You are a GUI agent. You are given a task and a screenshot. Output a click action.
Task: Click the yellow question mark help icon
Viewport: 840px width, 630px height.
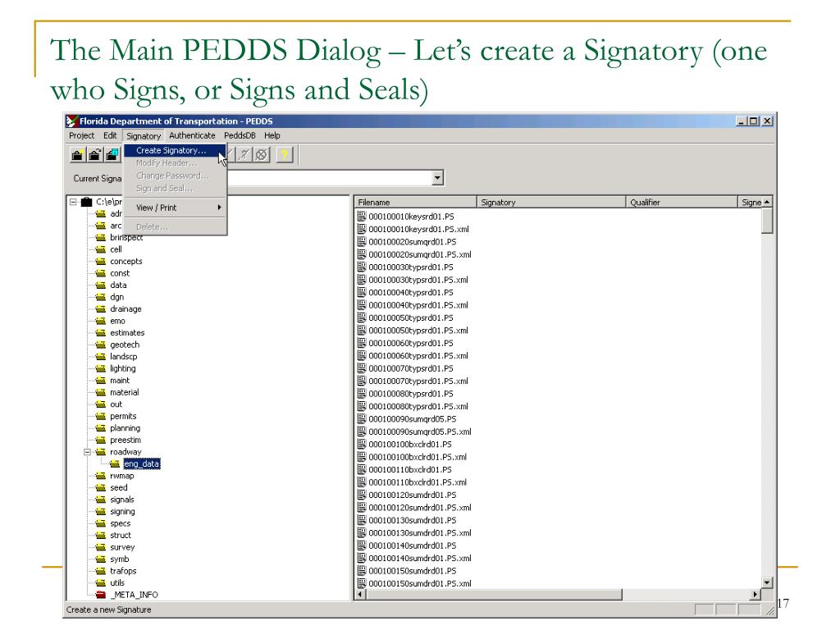point(285,155)
